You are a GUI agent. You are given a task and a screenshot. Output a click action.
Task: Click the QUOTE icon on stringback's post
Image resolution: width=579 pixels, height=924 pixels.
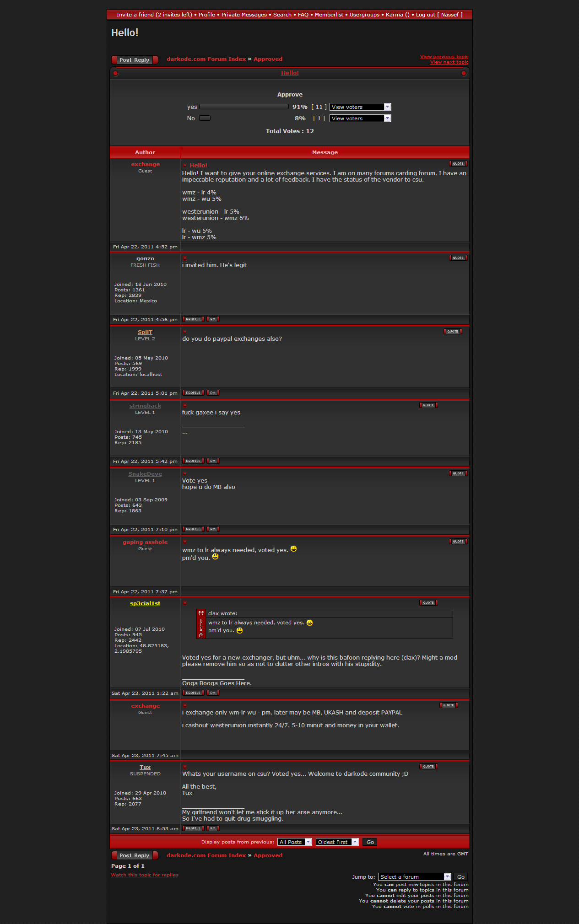[428, 405]
